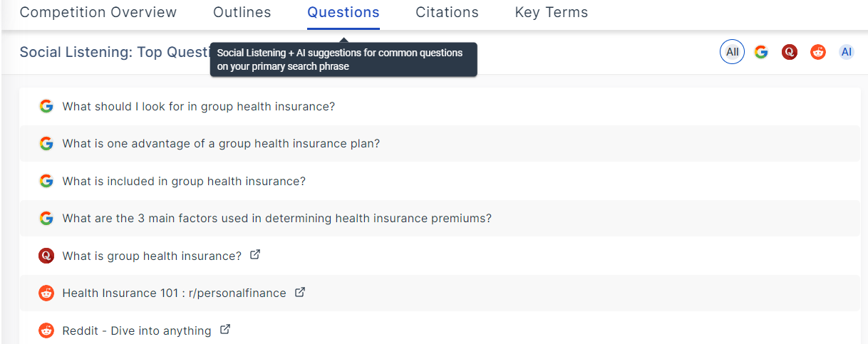Click question about what to look for

tap(199, 107)
